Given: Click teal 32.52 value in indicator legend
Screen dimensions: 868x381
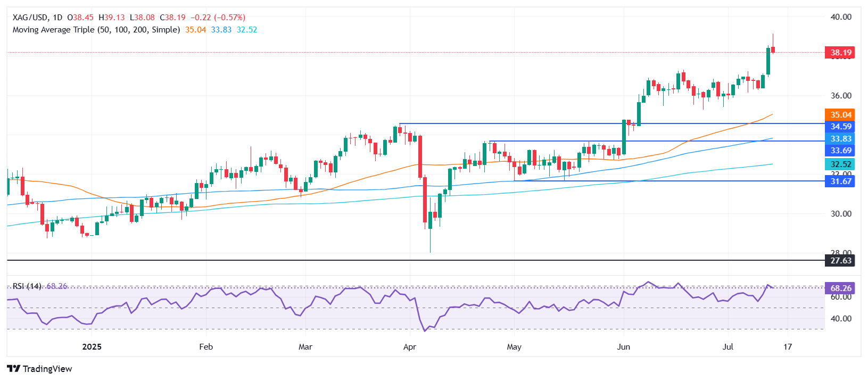Looking at the screenshot, I should tap(247, 30).
